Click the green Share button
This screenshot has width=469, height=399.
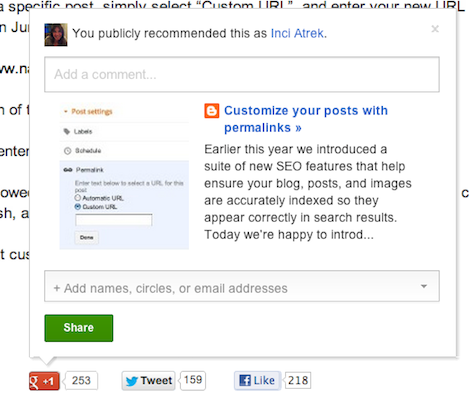79,328
